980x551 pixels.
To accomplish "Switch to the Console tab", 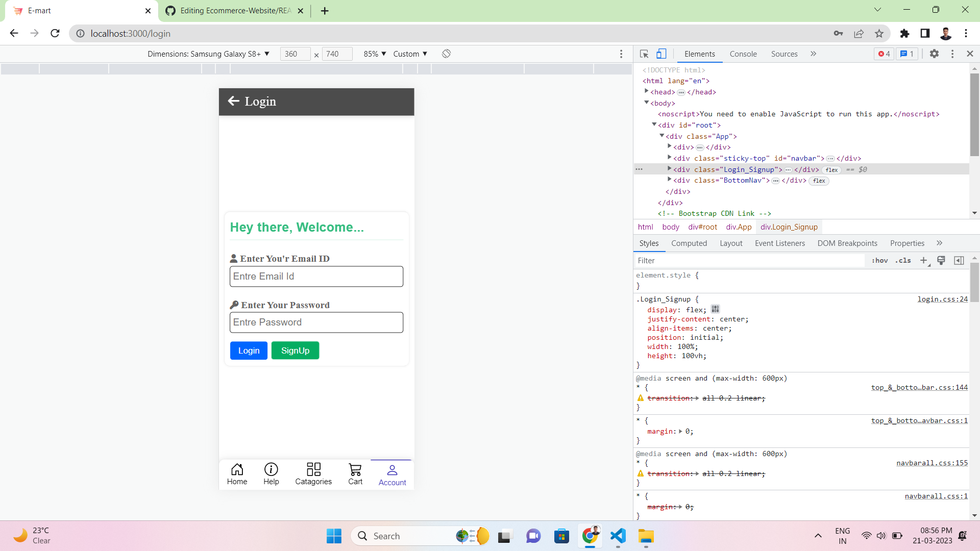I will [743, 54].
